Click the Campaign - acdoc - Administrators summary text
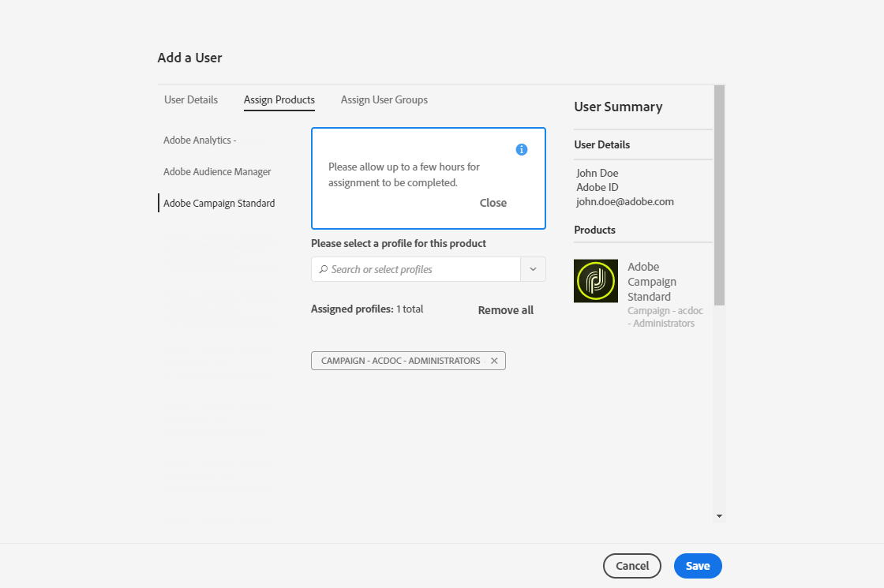Screen dimensions: 884x588 point(665,316)
